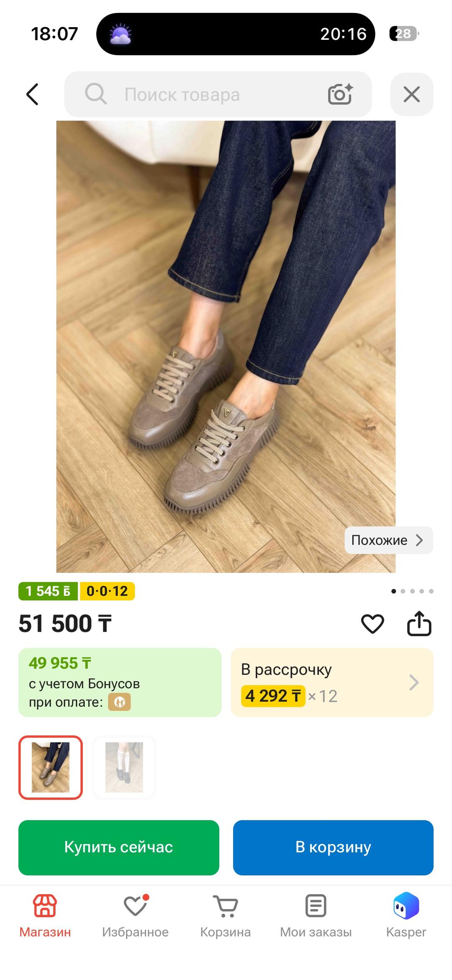The width and height of the screenshot is (452, 980).
Task: Select the first taupe shoe thumbnail
Action: coord(51,767)
